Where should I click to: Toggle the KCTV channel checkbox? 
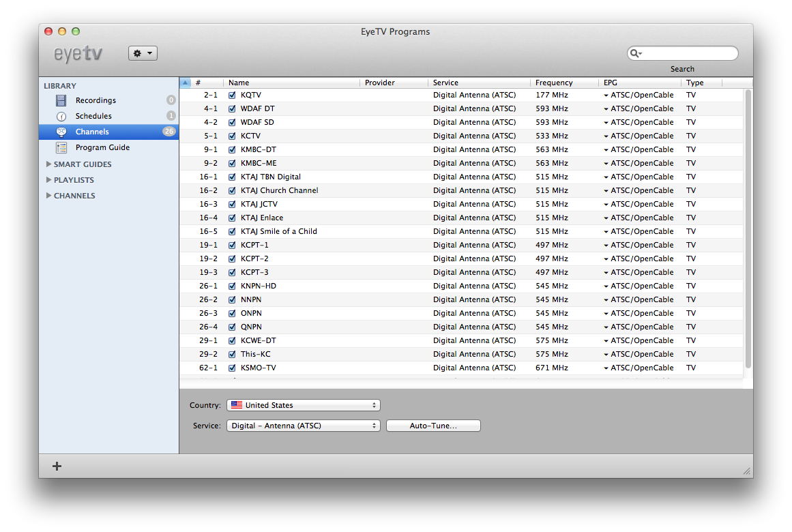(232, 136)
